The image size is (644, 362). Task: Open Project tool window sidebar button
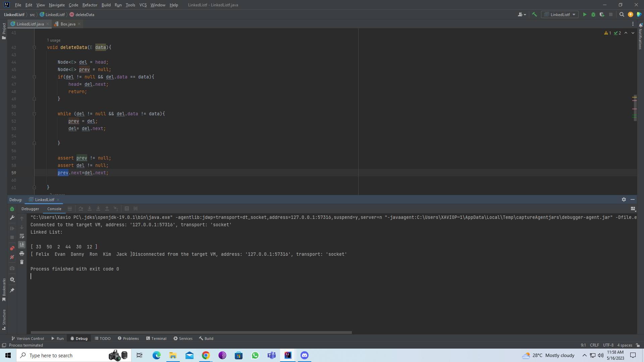[x=4, y=31]
